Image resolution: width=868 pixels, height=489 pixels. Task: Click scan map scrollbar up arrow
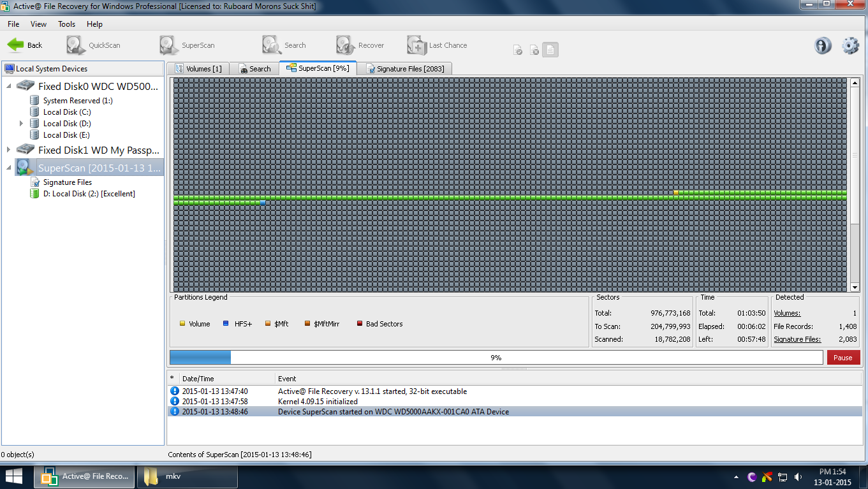855,82
